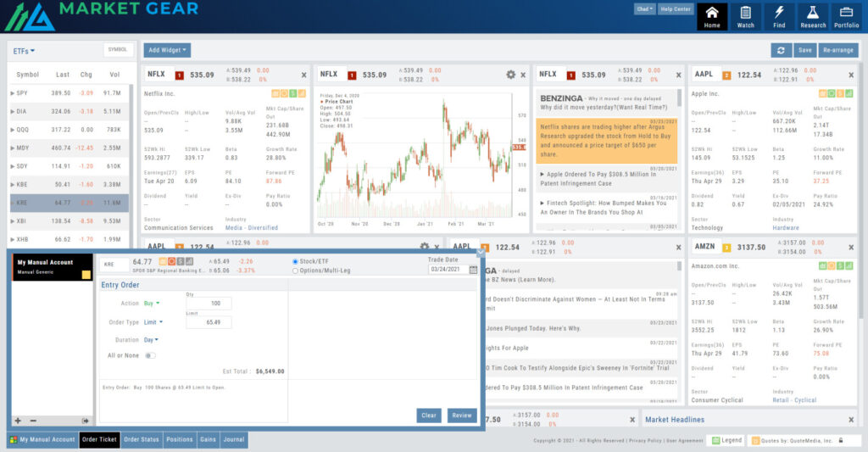The width and height of the screenshot is (868, 452).
Task: Click the quick-action icons next to Amazon.com Inc.
Action: (x=836, y=266)
